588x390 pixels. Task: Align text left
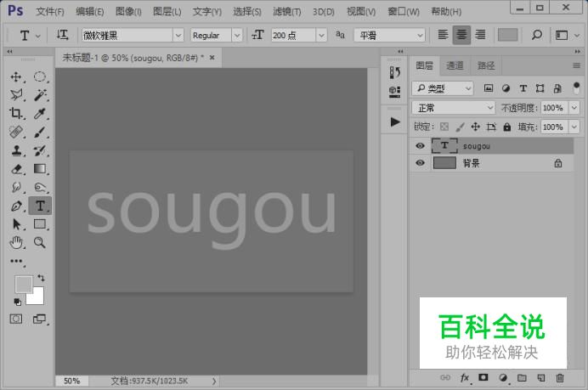[444, 35]
